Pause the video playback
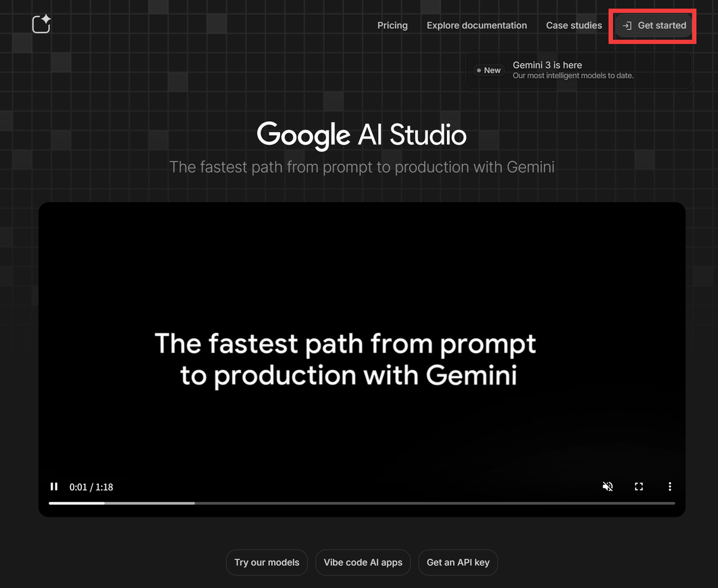The height and width of the screenshot is (588, 718). [54, 486]
